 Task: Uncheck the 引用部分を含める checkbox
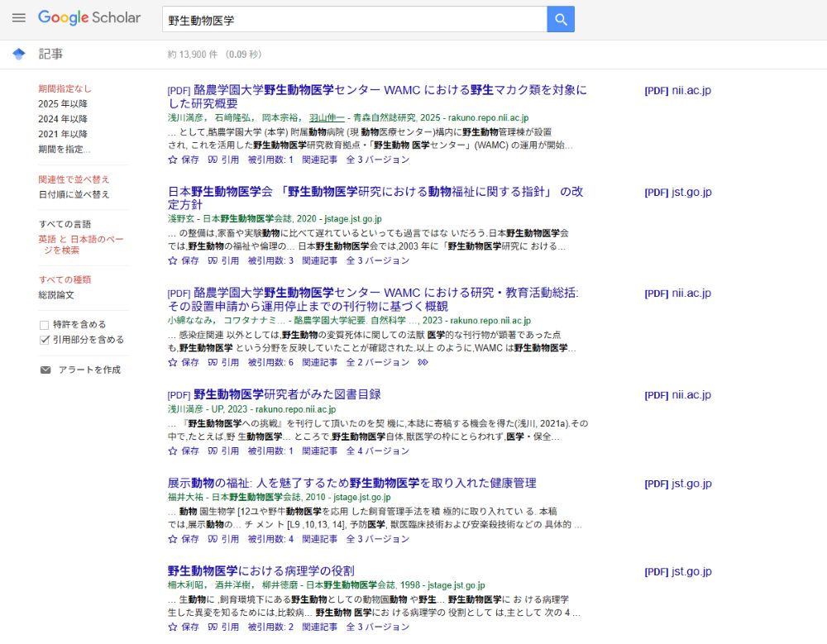pyautogui.click(x=45, y=340)
